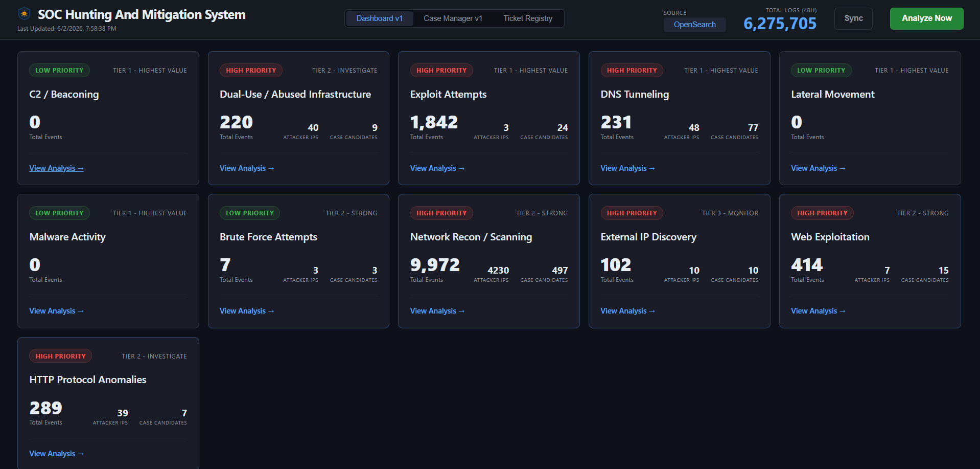This screenshot has width=980, height=469.
Task: Click the Web Exploitation card title
Action: (x=830, y=237)
